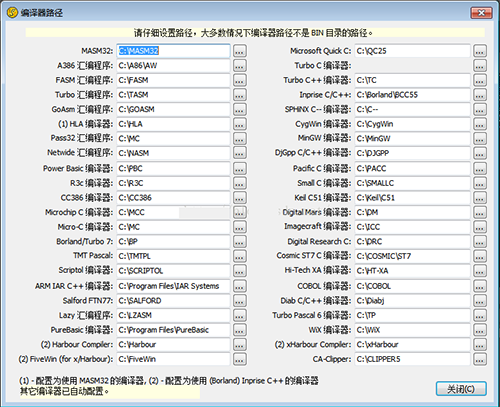Click the browse button beside HLA path
The image size is (500, 407).
tap(240, 124)
